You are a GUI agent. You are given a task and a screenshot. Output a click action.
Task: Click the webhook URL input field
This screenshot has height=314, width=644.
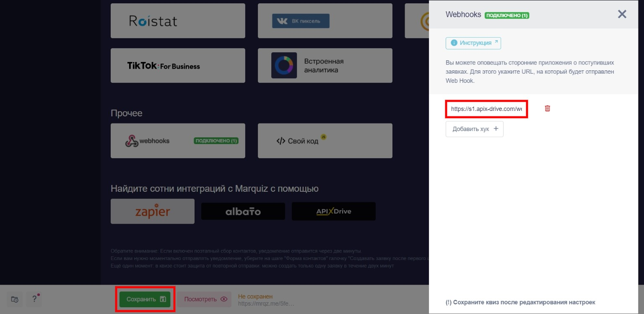click(486, 109)
